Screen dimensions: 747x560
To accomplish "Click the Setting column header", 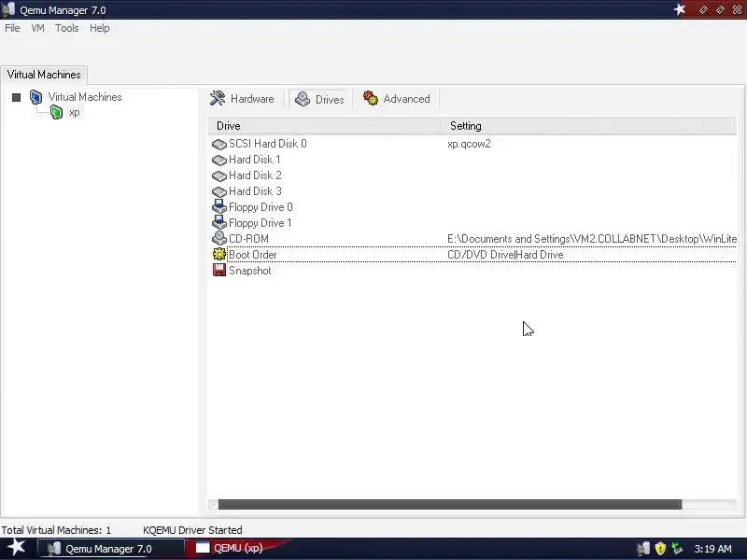I will [588, 126].
